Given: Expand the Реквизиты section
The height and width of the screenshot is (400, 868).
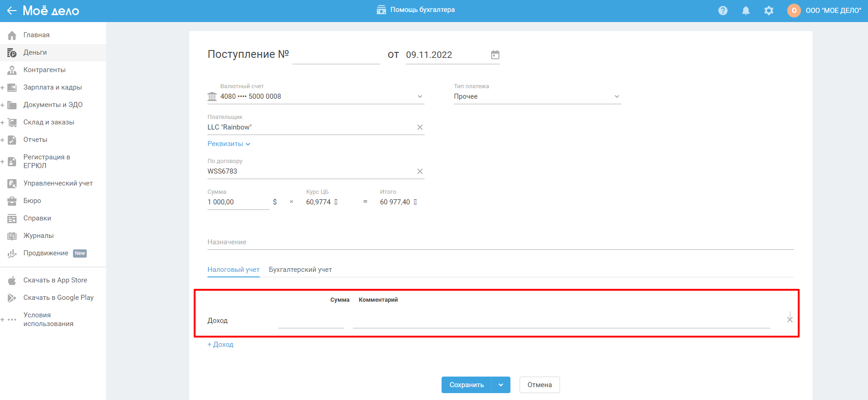Looking at the screenshot, I should click(x=229, y=144).
